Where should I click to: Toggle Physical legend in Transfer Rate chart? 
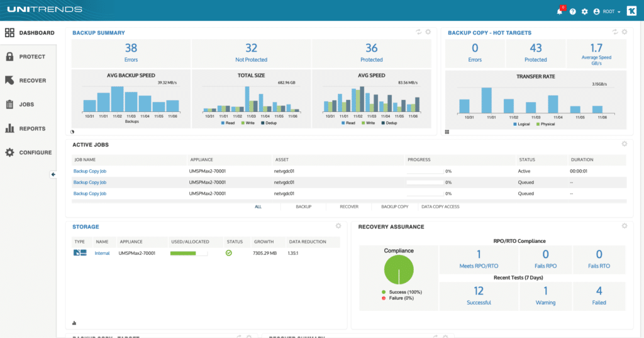pos(546,124)
